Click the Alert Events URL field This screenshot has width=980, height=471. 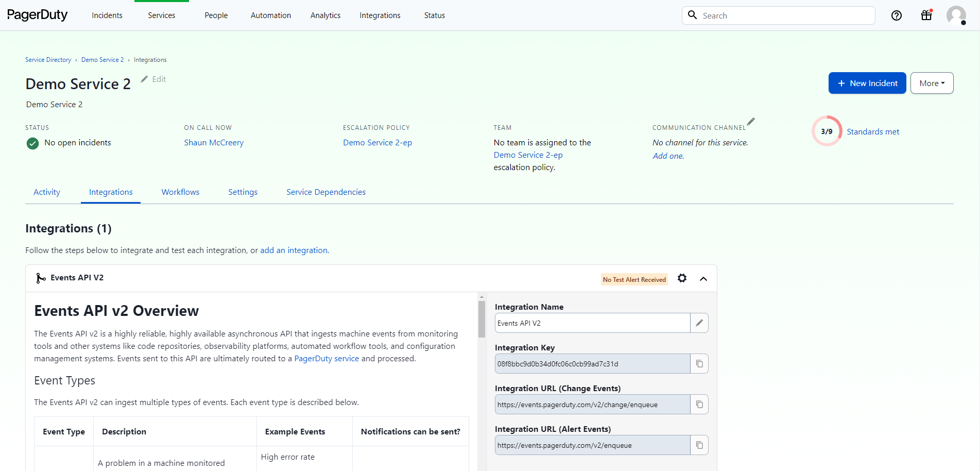click(x=592, y=445)
